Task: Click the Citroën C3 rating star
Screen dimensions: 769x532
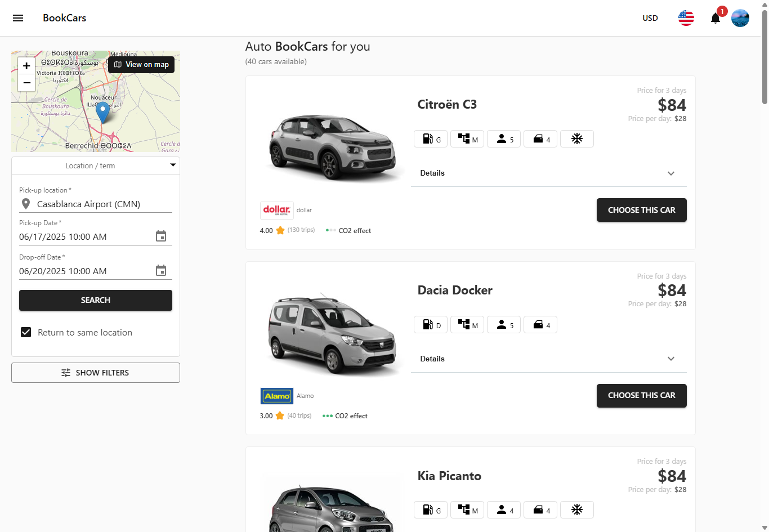Action: point(280,231)
